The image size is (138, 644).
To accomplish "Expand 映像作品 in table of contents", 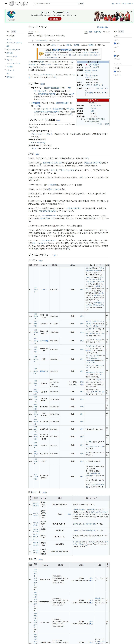I will pos(5,53).
